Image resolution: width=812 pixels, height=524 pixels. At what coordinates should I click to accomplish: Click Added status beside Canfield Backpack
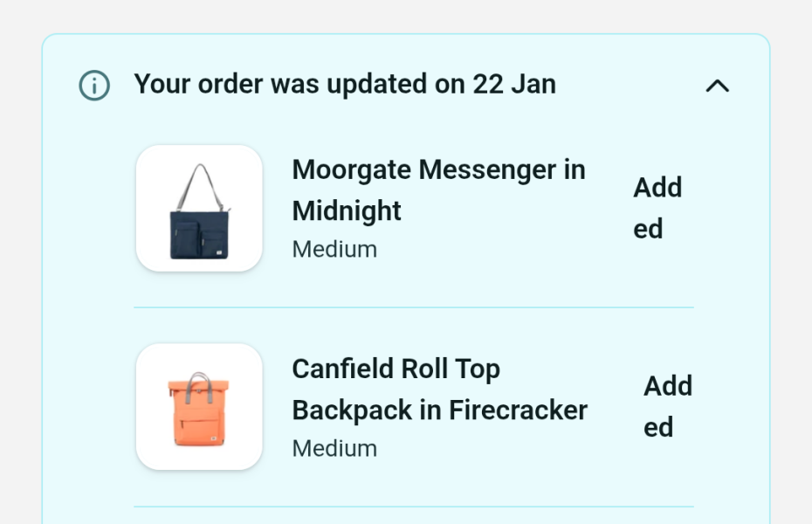(668, 406)
